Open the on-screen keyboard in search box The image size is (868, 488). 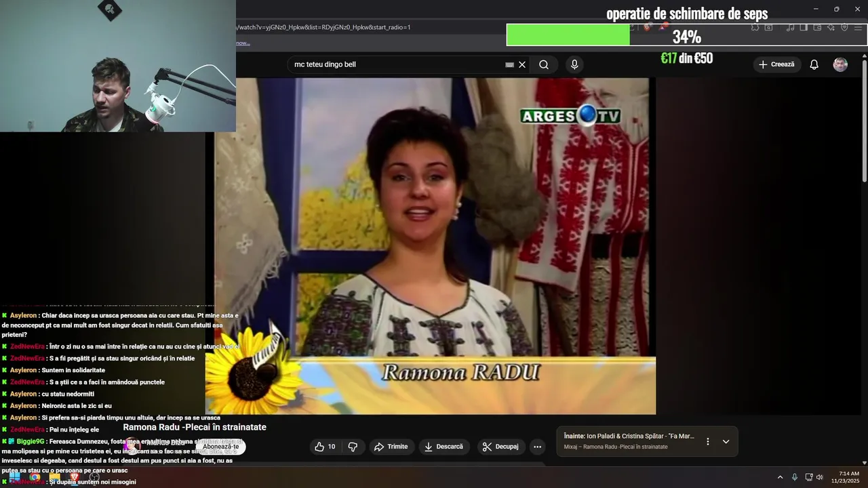pyautogui.click(x=509, y=64)
